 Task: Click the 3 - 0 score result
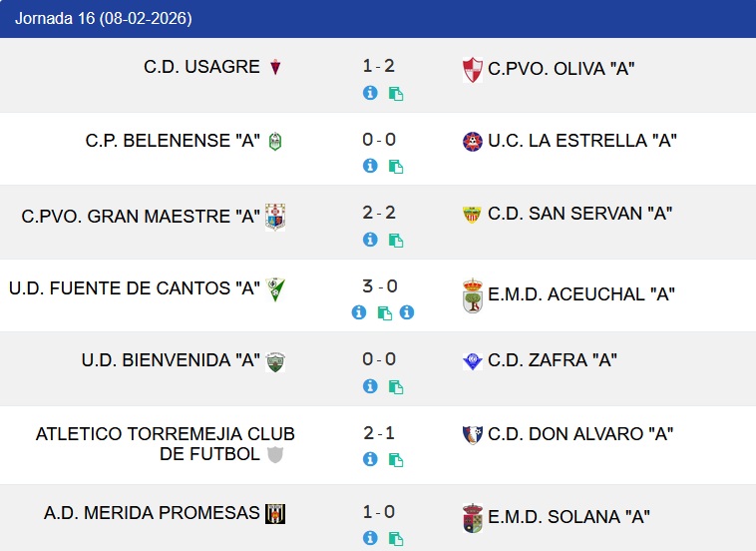pyautogui.click(x=379, y=286)
